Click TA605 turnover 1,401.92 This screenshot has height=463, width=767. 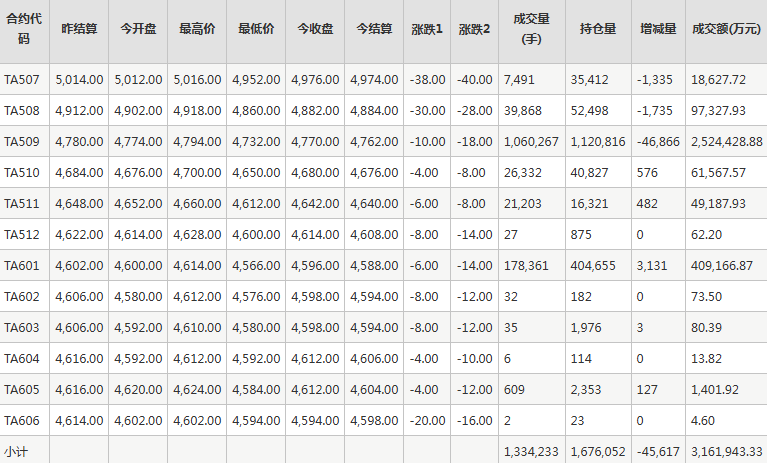click(715, 390)
